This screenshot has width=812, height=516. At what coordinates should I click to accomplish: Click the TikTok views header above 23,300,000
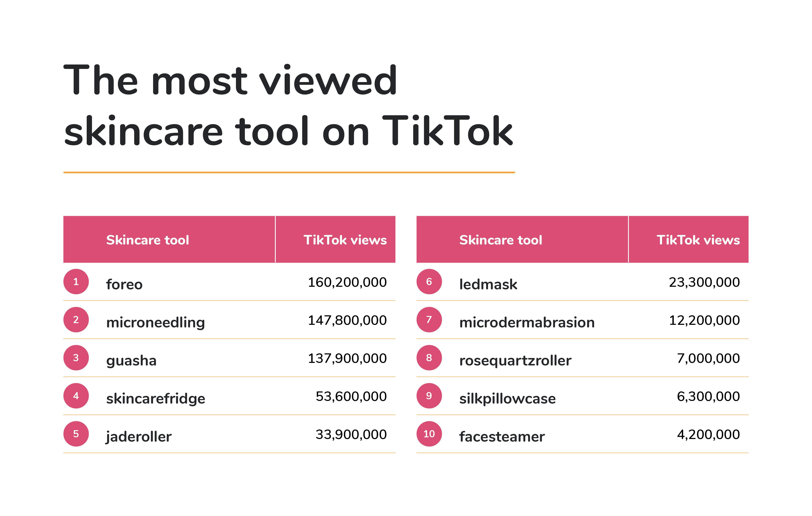click(698, 240)
